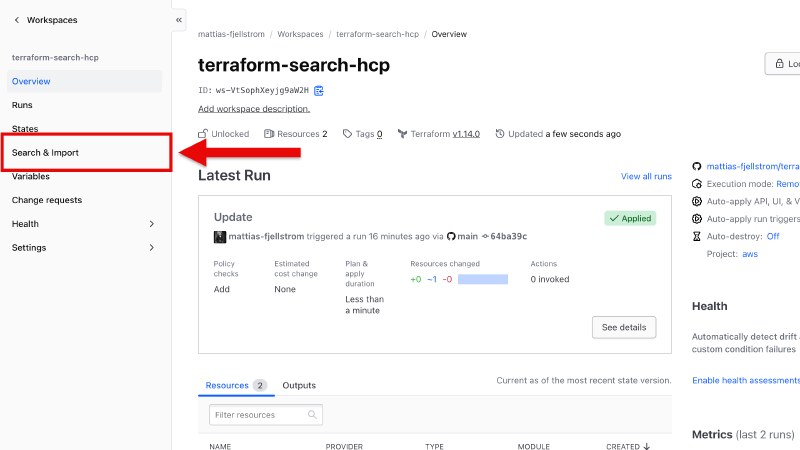Switch to the Resources tab

[x=236, y=385]
